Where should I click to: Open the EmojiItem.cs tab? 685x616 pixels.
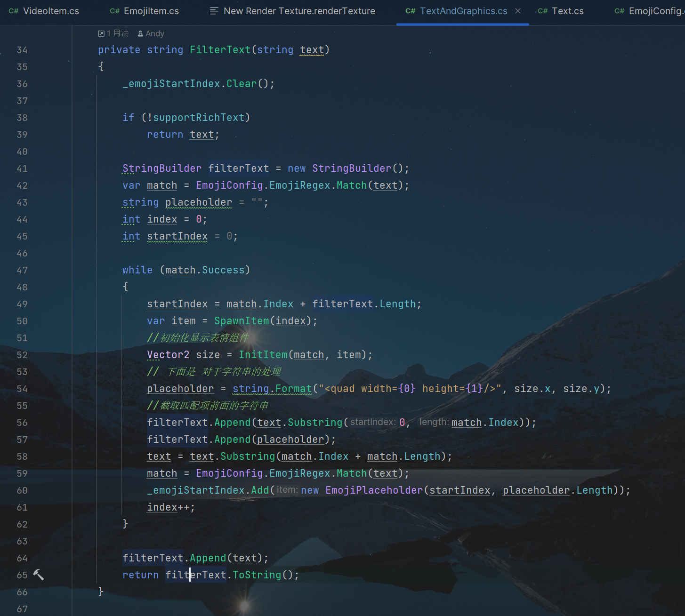151,11
